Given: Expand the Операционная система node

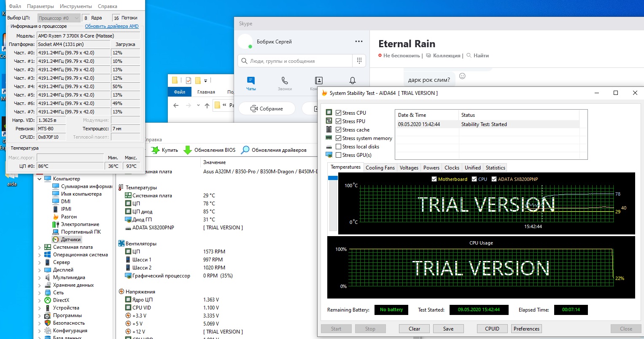Looking at the screenshot, I should 40,255.
